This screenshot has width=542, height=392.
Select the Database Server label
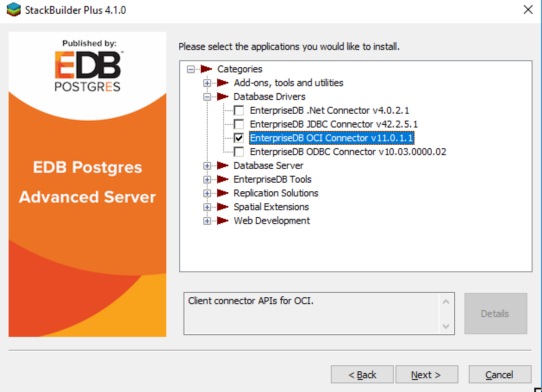click(268, 165)
